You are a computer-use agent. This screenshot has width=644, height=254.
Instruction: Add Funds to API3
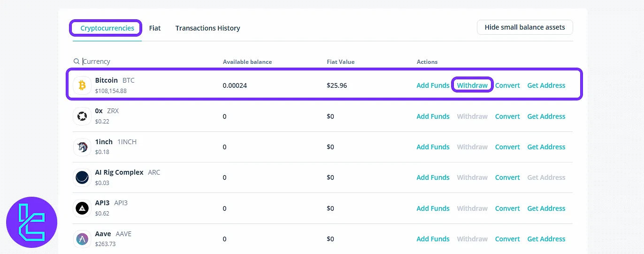(433, 208)
